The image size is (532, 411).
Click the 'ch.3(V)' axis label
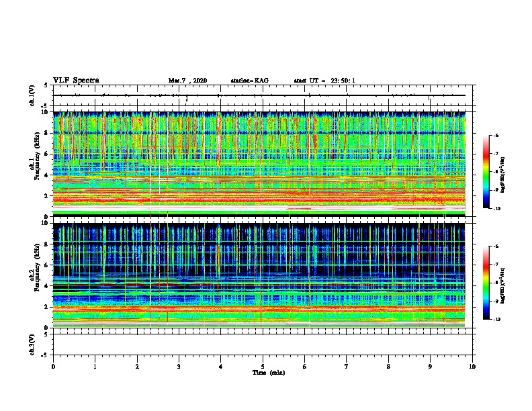click(x=32, y=345)
